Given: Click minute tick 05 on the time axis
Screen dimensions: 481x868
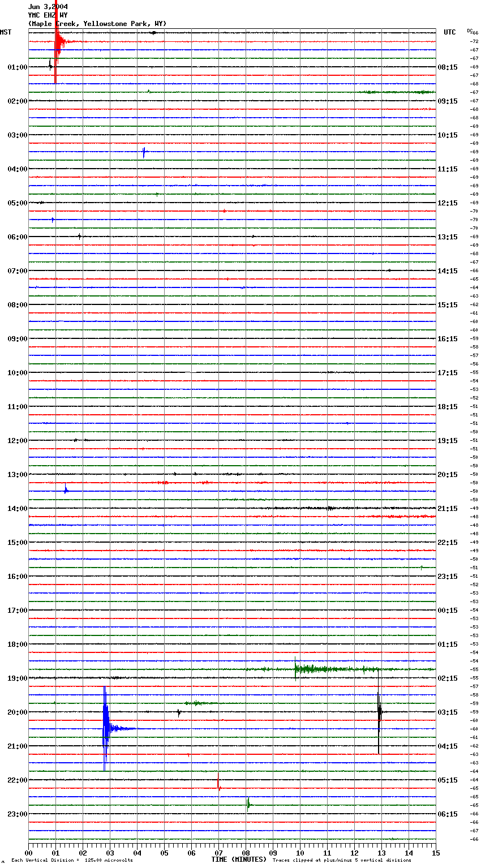Looking at the screenshot, I should (x=164, y=853).
